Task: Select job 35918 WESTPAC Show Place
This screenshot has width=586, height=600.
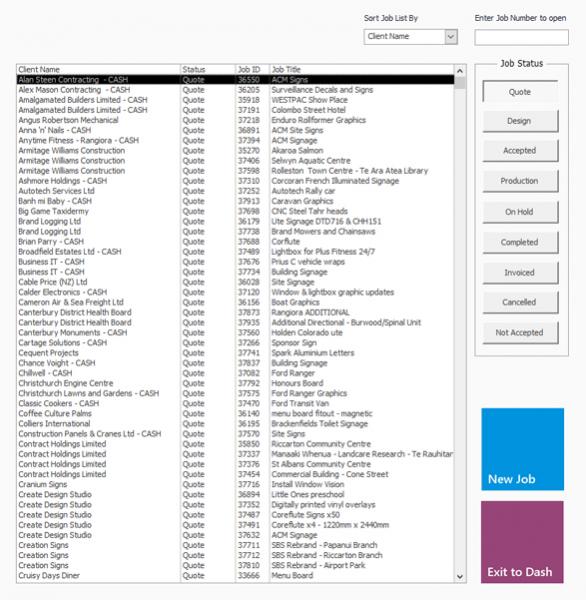Action: (x=235, y=100)
